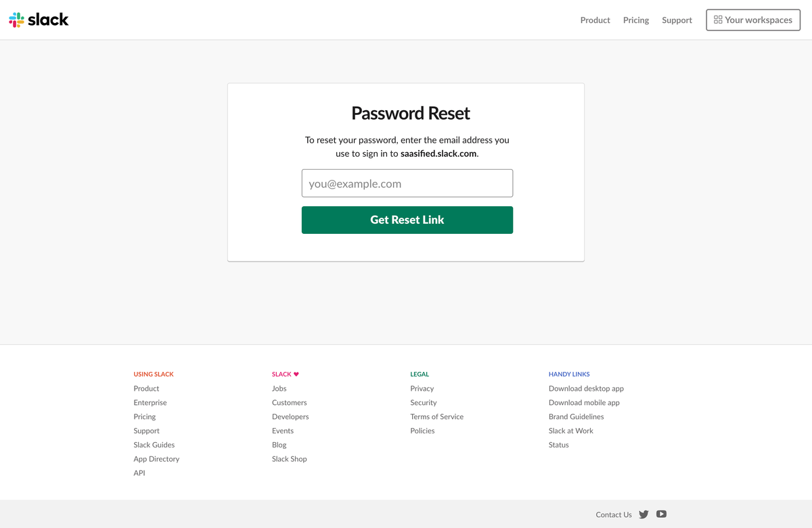Visit the App Directory link
Viewport: 812px width, 528px height.
(156, 459)
